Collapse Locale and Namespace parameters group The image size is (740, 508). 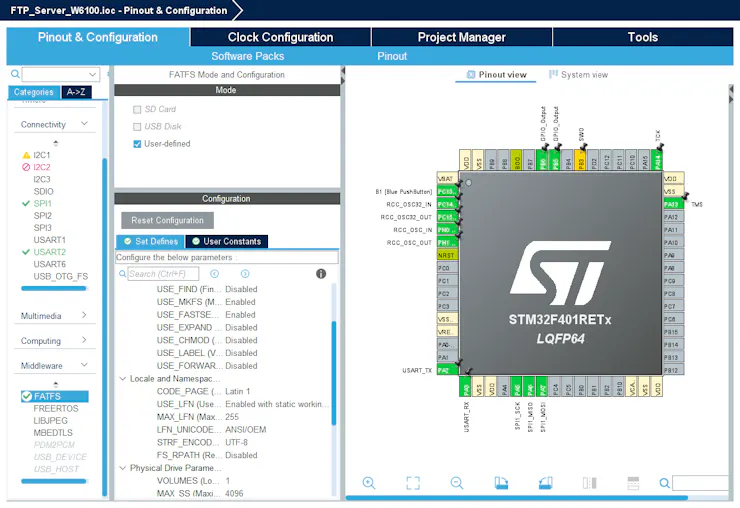(123, 379)
